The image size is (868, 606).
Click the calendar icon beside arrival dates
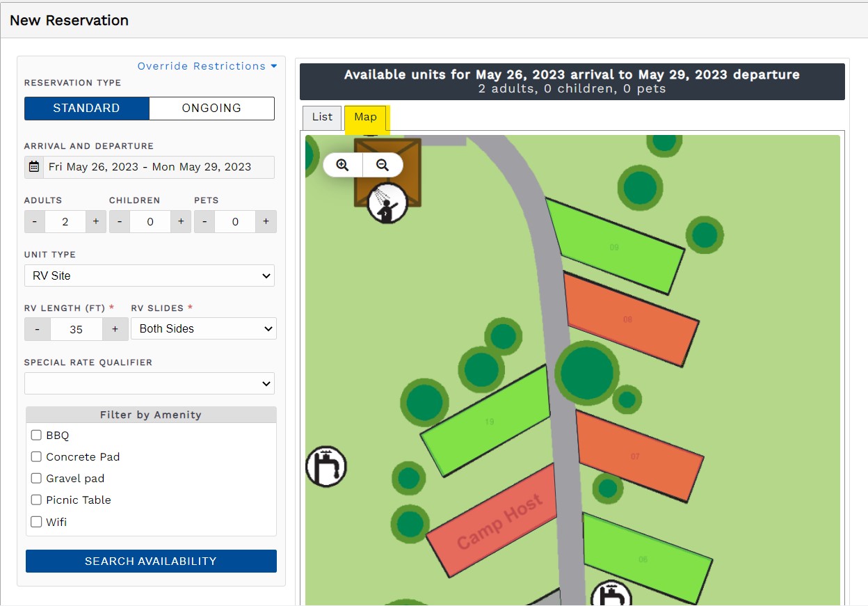pos(34,167)
